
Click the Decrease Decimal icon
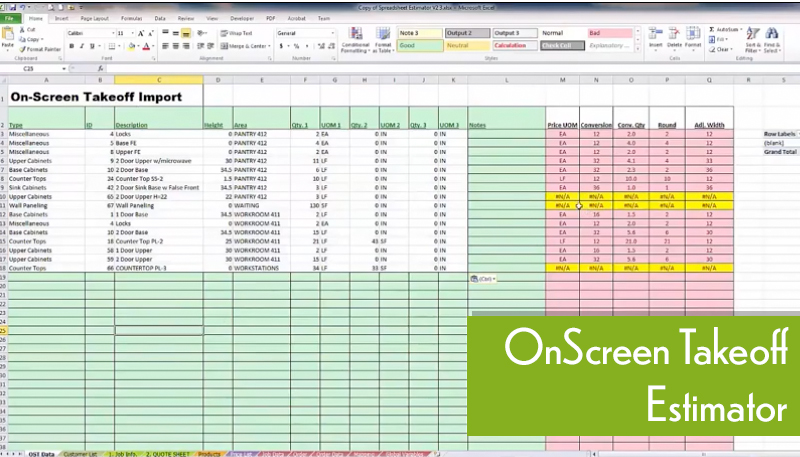pyautogui.click(x=331, y=46)
